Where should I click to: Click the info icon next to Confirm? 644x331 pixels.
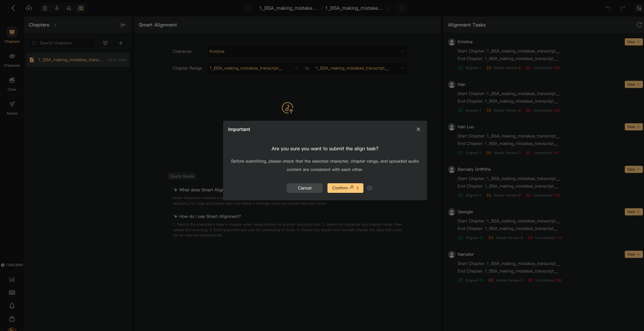tap(370, 188)
